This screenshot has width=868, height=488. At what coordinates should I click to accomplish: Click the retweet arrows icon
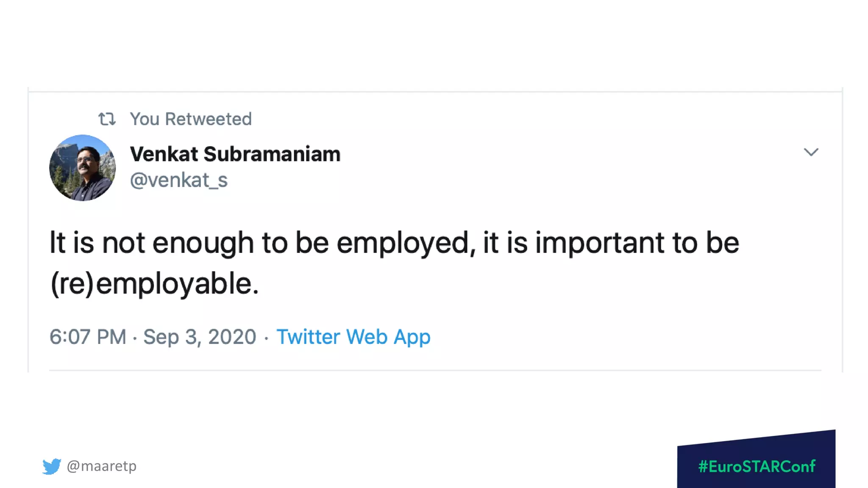[x=107, y=119]
